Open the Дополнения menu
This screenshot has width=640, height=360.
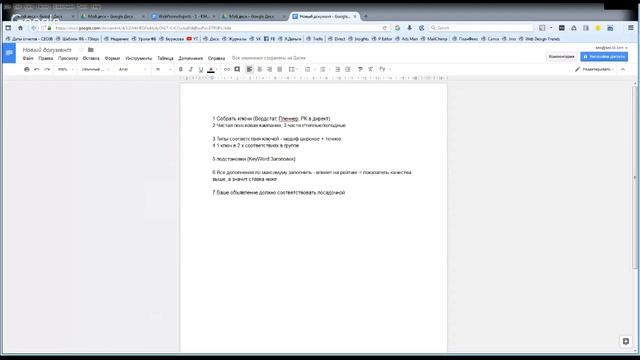190,58
